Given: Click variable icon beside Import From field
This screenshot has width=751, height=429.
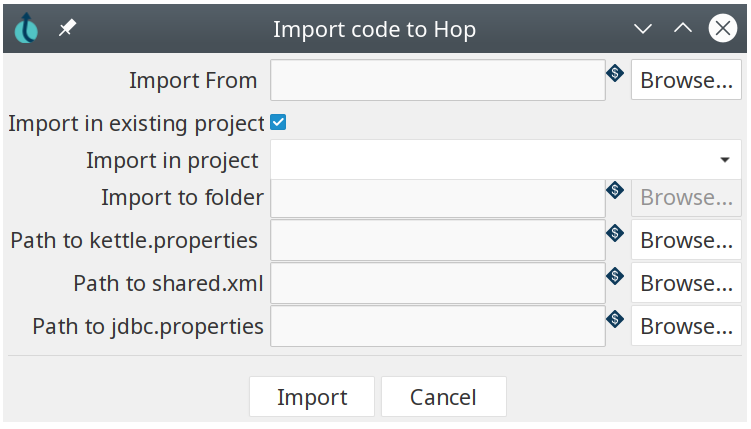Looking at the screenshot, I should click(615, 73).
